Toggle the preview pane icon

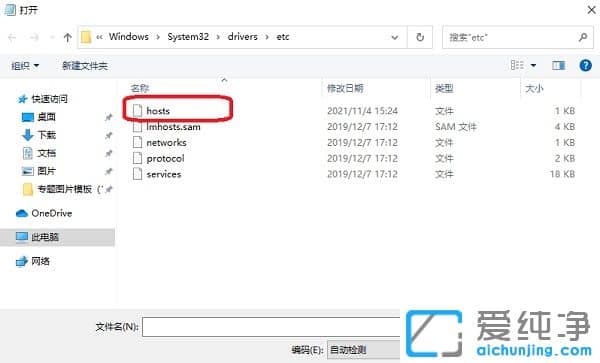(559, 66)
